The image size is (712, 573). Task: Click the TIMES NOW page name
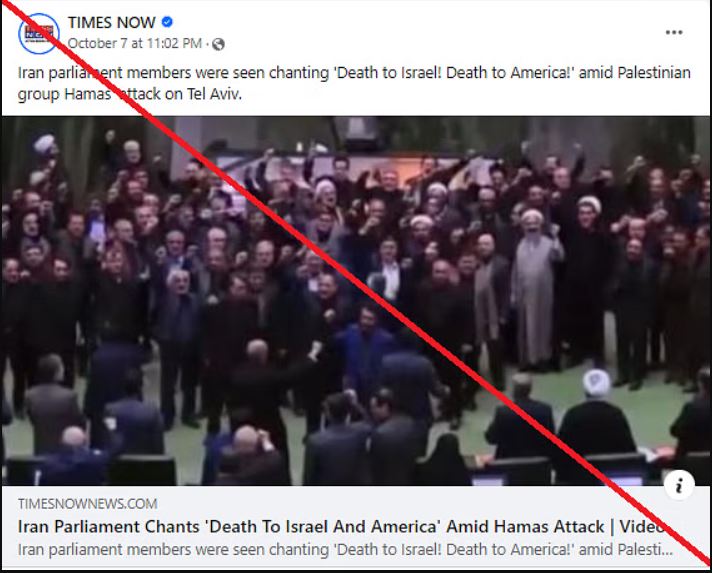point(112,22)
